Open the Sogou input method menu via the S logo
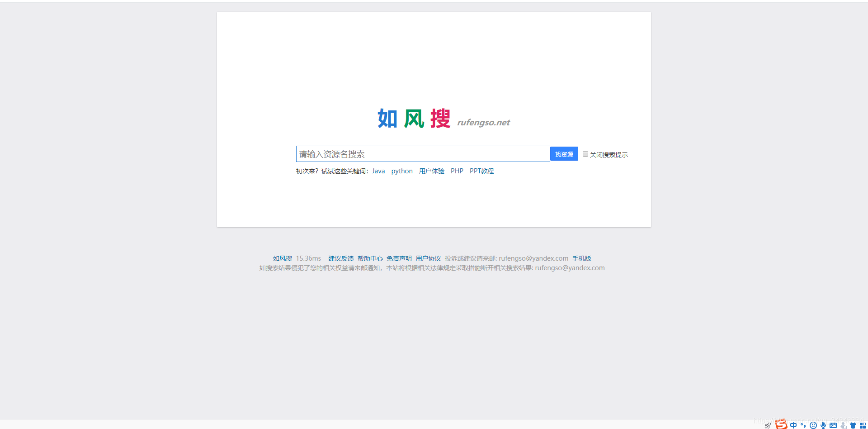This screenshot has height=429, width=868. click(781, 425)
